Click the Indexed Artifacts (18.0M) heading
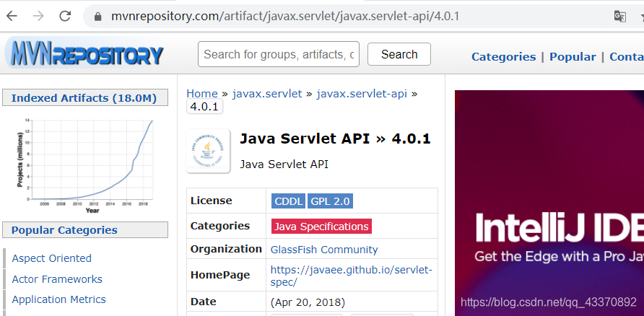644x316 pixels. (x=84, y=98)
